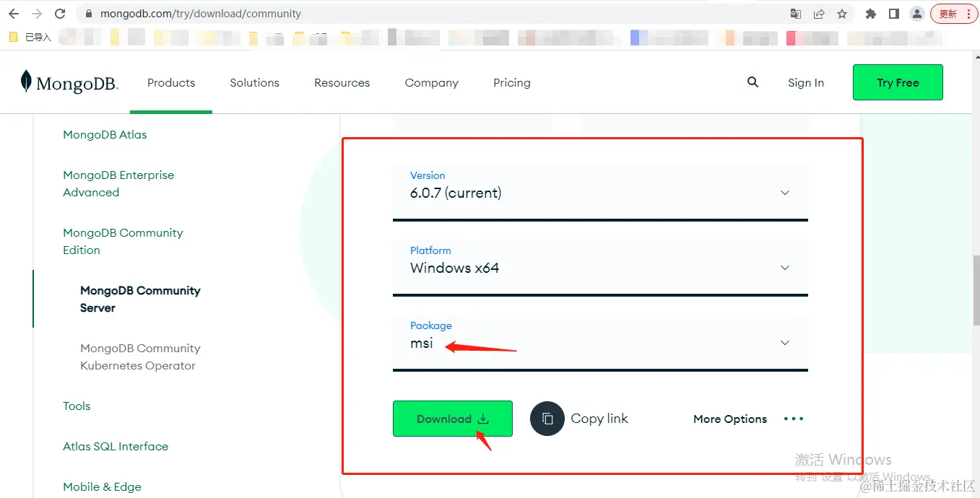
Task: Toggle the browser side panel icon
Action: 894,14
